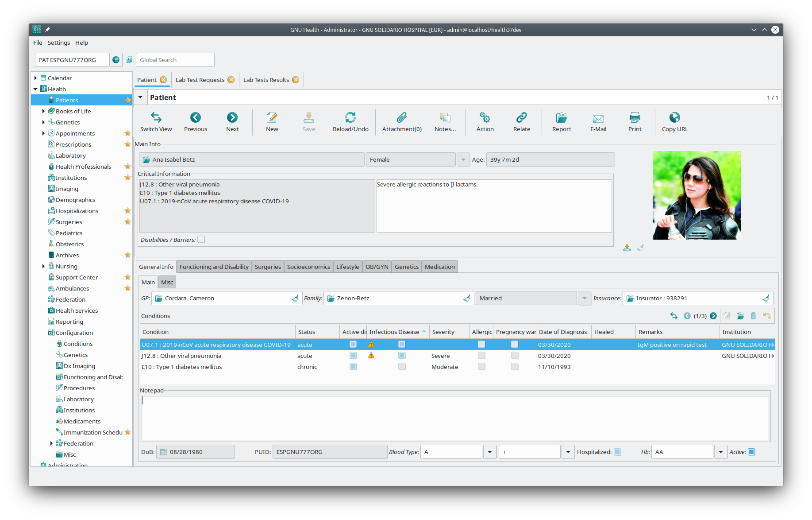Image resolution: width=812 pixels, height=520 pixels.
Task: Open Notes for this patient
Action: point(445,122)
